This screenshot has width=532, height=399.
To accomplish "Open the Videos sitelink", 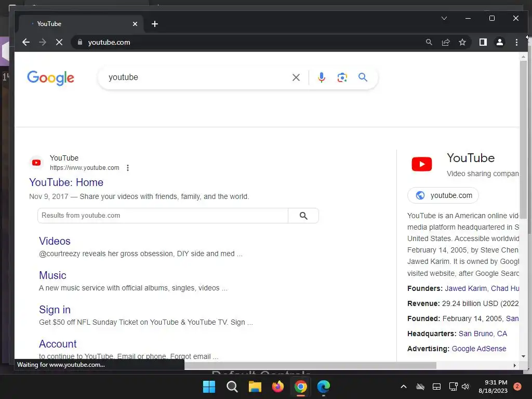I will tap(55, 241).
